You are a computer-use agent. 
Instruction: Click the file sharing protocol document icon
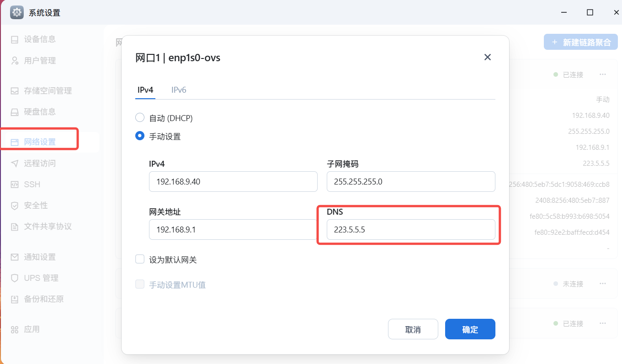tap(15, 227)
